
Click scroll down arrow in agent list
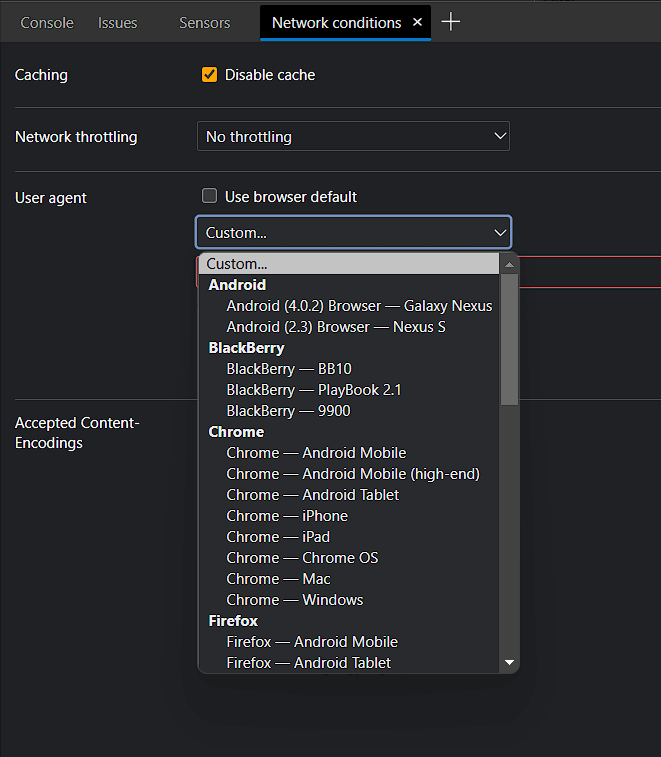click(x=509, y=662)
